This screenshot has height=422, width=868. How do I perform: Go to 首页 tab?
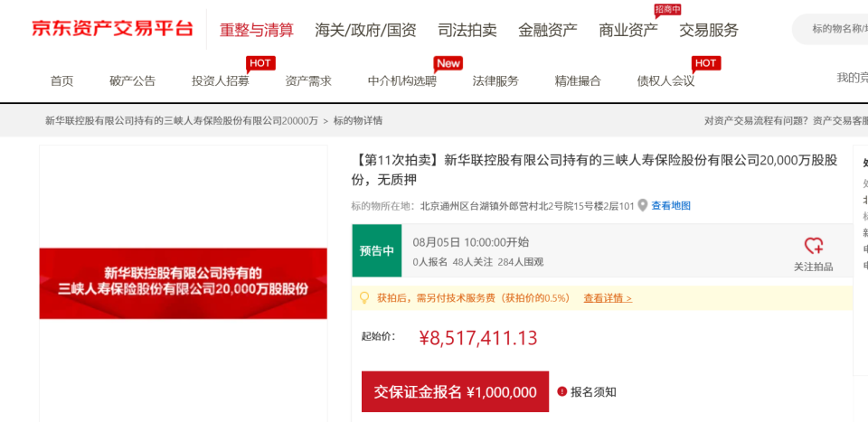62,81
